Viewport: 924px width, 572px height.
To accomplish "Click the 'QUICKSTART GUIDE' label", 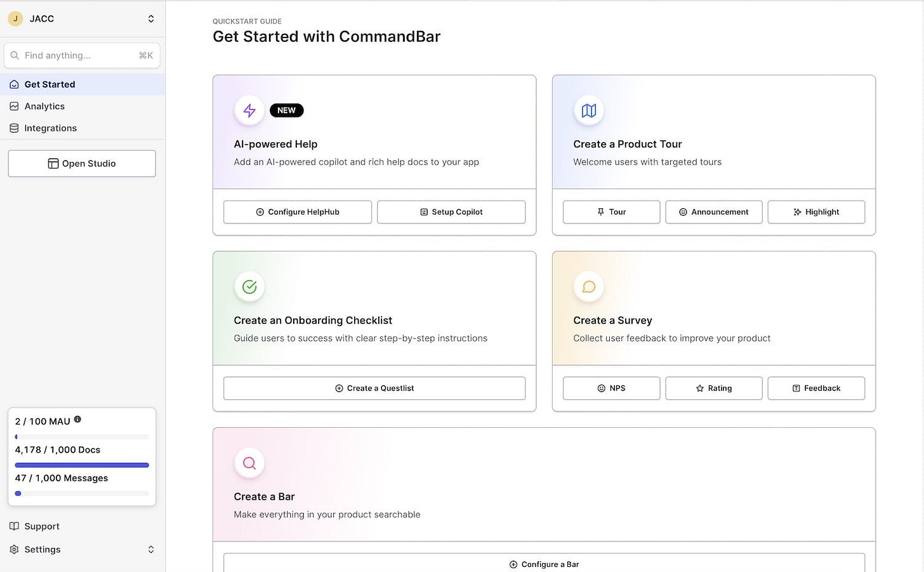I will pos(247,21).
